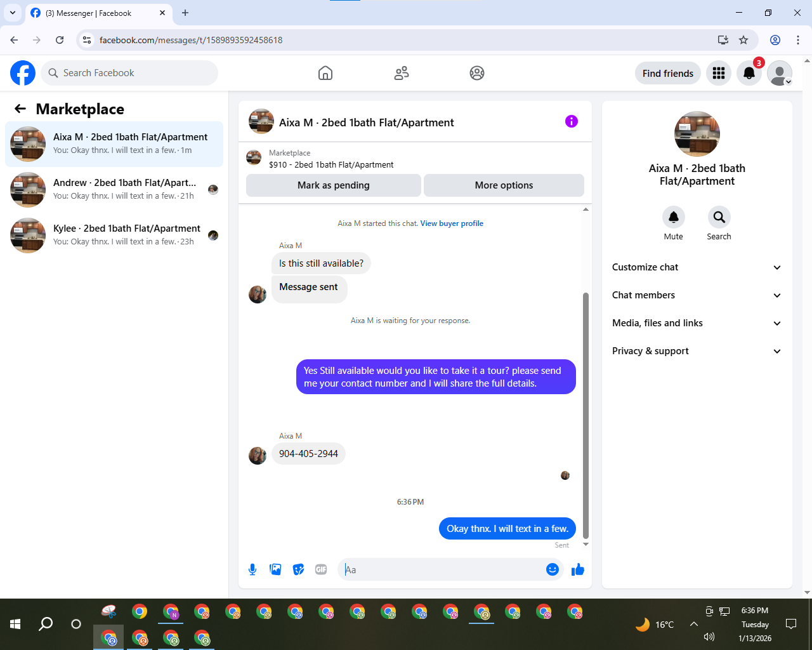This screenshot has width=812, height=650.
Task: Choose a GIF icon
Action: pyautogui.click(x=321, y=569)
